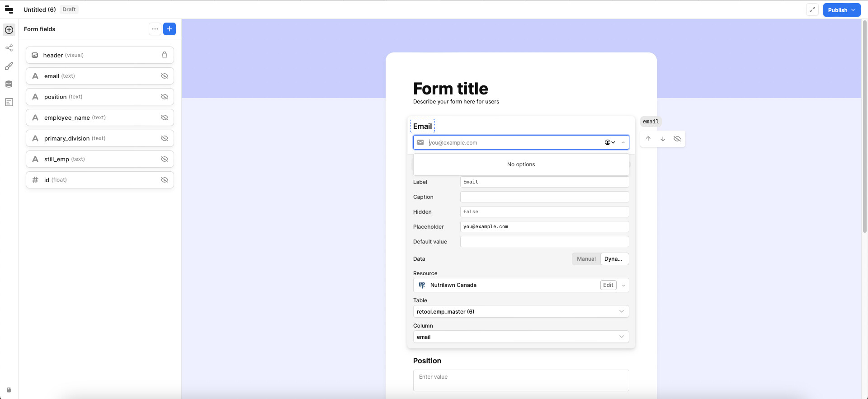
Task: Click the Position Enter value textbox
Action: (521, 380)
